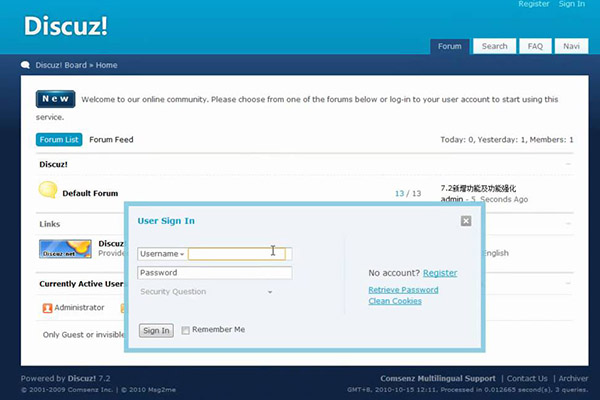The height and width of the screenshot is (400, 600).
Task: Collapse the Discuz! forum category section
Action: [x=568, y=164]
